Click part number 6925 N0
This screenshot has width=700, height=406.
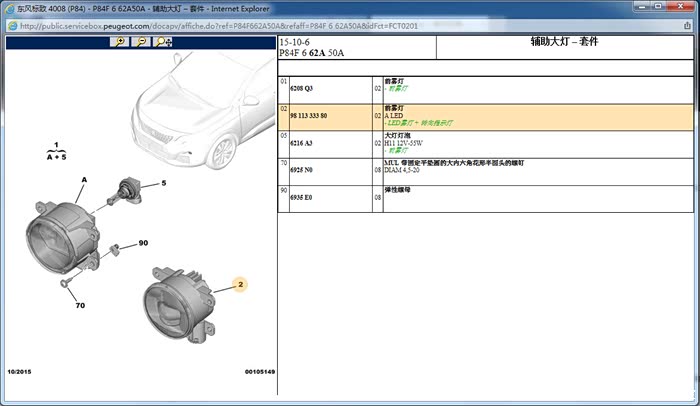click(301, 170)
